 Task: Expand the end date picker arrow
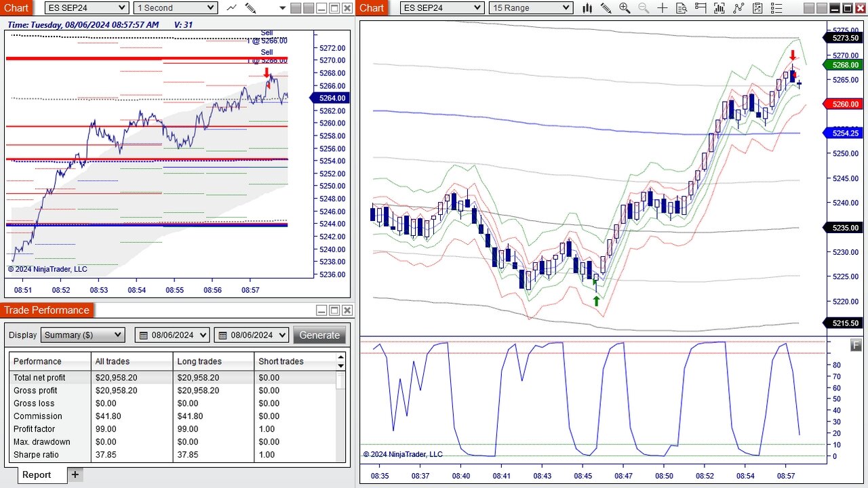coord(281,335)
